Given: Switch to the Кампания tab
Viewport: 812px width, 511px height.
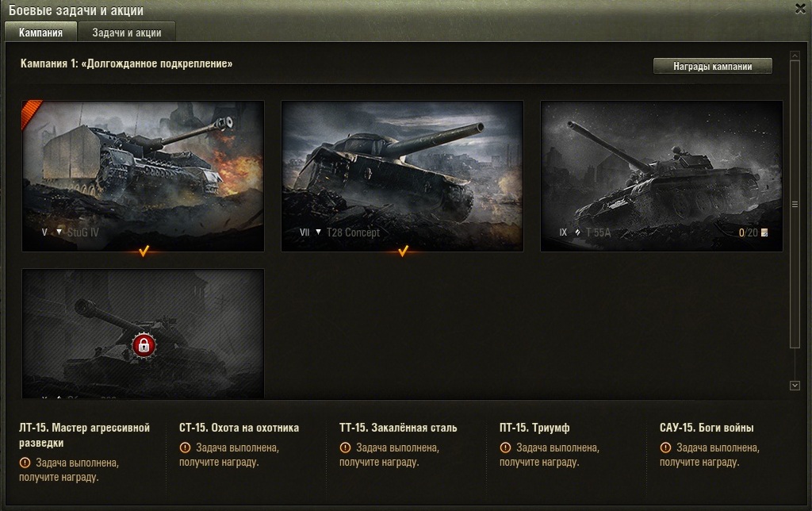Looking at the screenshot, I should (40, 33).
